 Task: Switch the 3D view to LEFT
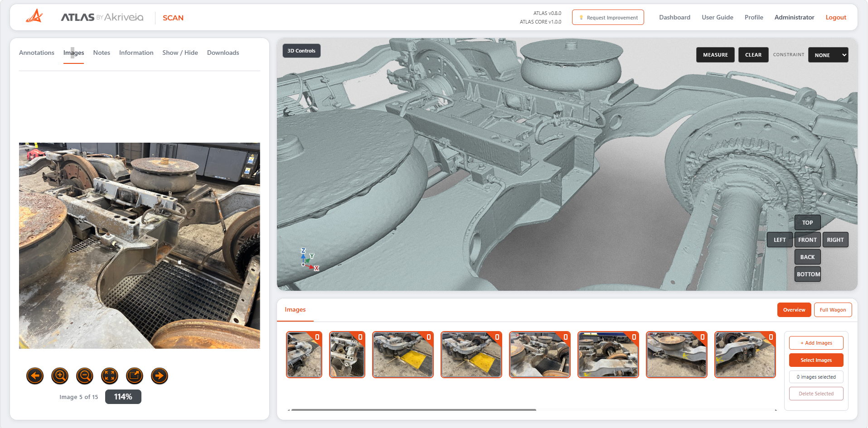click(780, 240)
